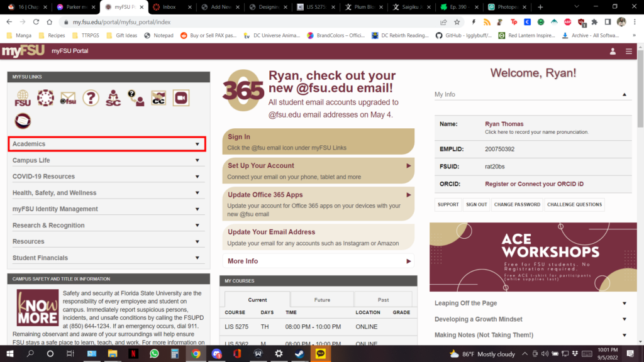The image size is (644, 362).
Task: Show the Current courses tab
Action: pyautogui.click(x=257, y=300)
